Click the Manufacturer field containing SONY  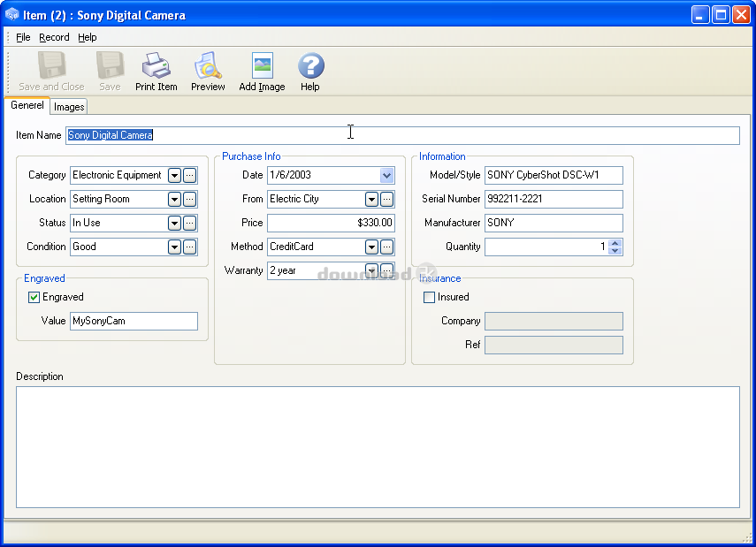(554, 224)
